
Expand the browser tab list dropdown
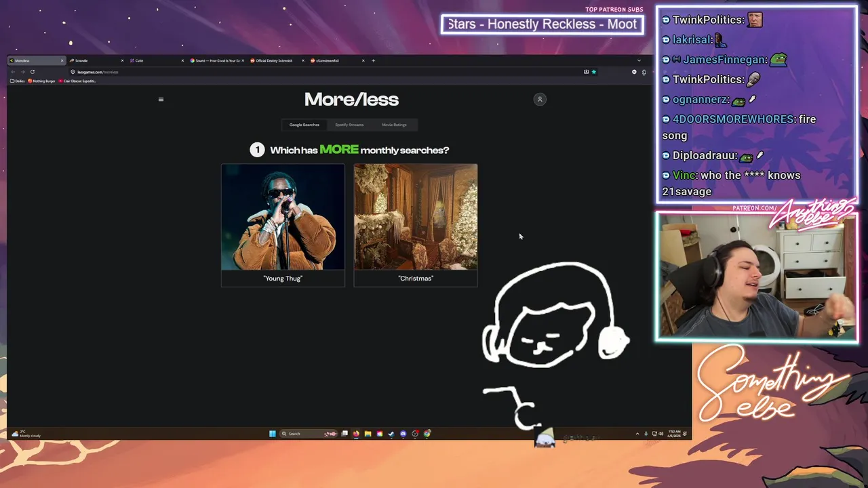(x=639, y=60)
